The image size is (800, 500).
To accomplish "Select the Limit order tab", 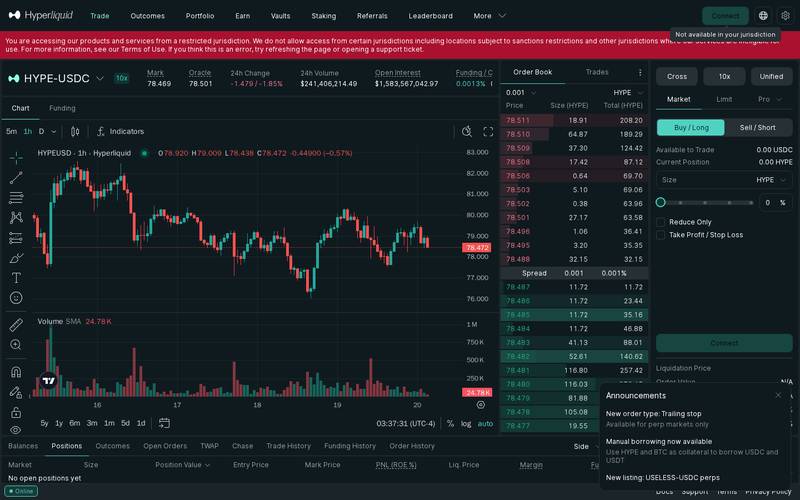I will (x=724, y=99).
